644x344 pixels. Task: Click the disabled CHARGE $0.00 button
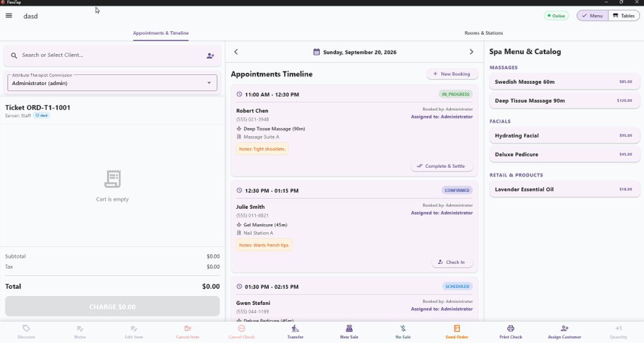tap(112, 307)
